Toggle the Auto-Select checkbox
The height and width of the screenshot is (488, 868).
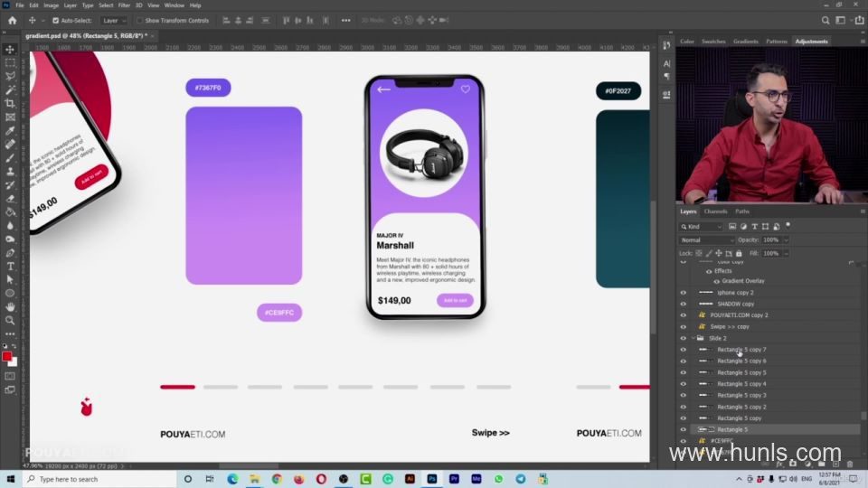(x=55, y=21)
